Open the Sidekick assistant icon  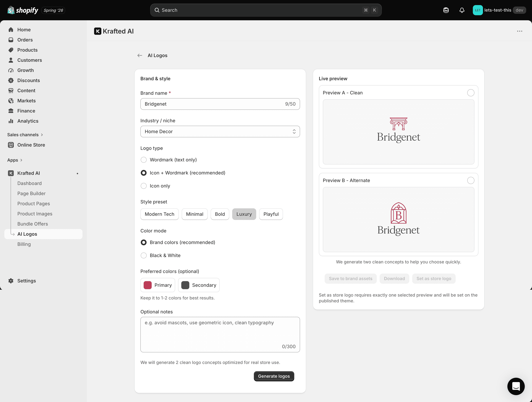(446, 10)
